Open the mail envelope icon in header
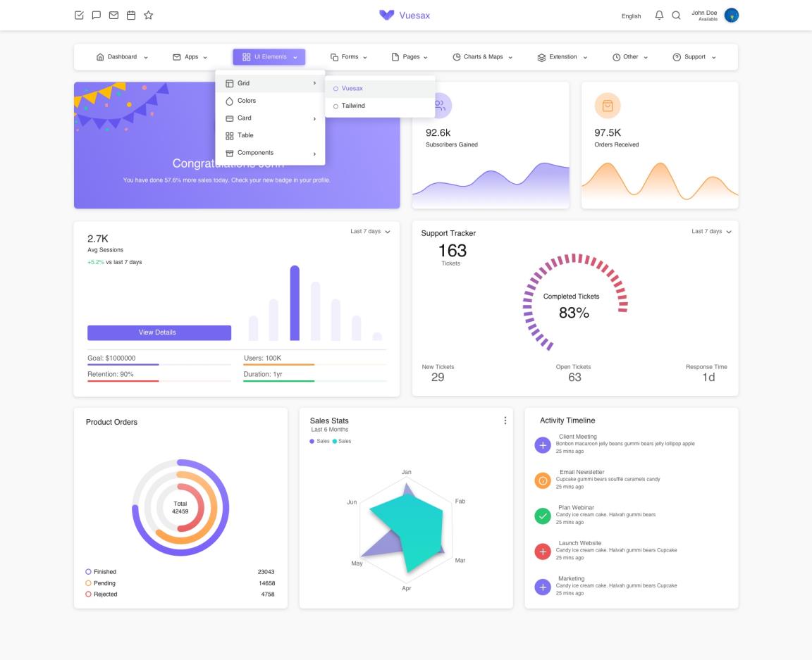This screenshot has height=660, width=812. [113, 15]
